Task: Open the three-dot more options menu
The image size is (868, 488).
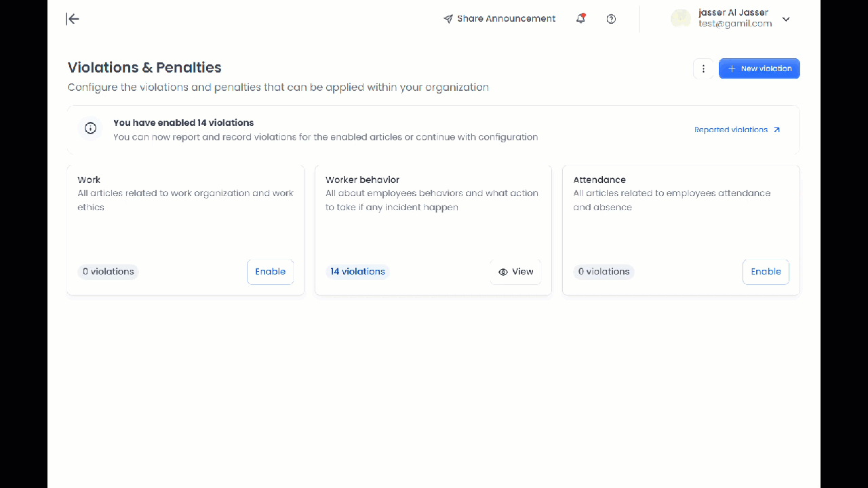Action: click(x=703, y=68)
